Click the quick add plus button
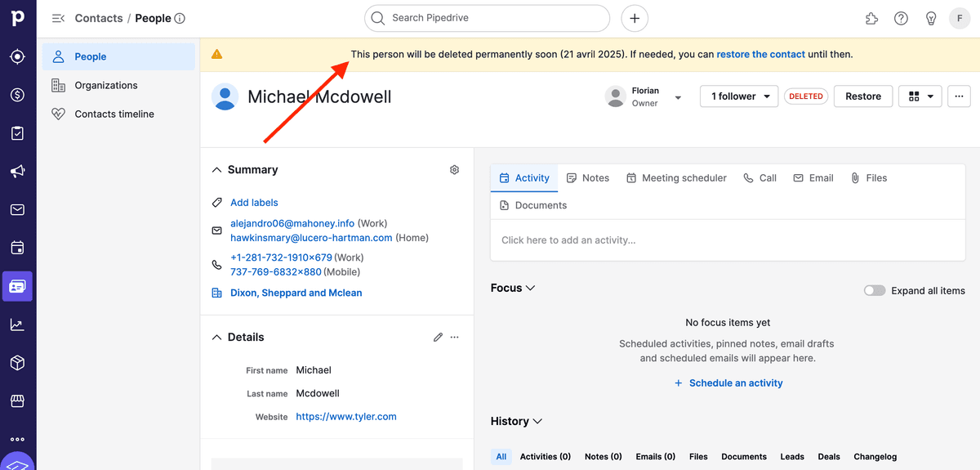Screen dimensions: 980x470 coord(635,18)
